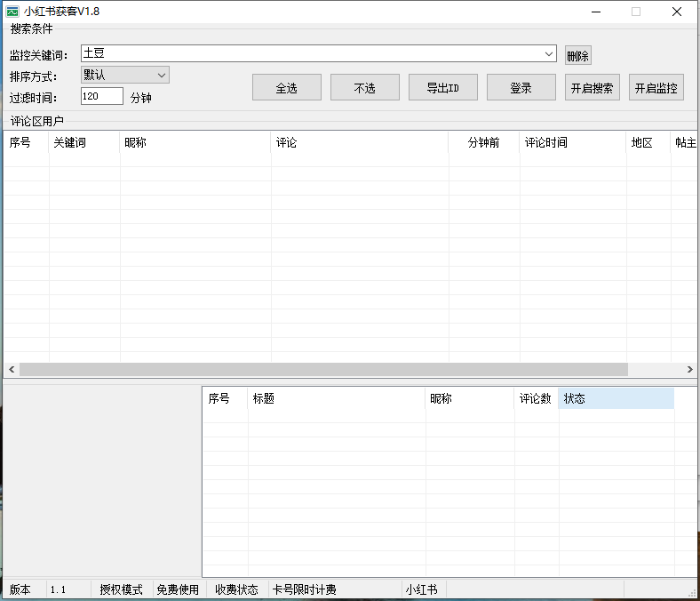The image size is (700, 601).
Task: Click the 状态 column header in lower table
Action: coord(615,399)
